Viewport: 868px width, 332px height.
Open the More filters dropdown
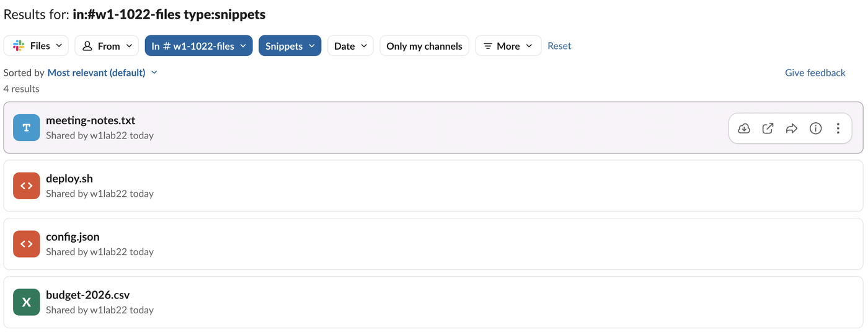pyautogui.click(x=508, y=46)
